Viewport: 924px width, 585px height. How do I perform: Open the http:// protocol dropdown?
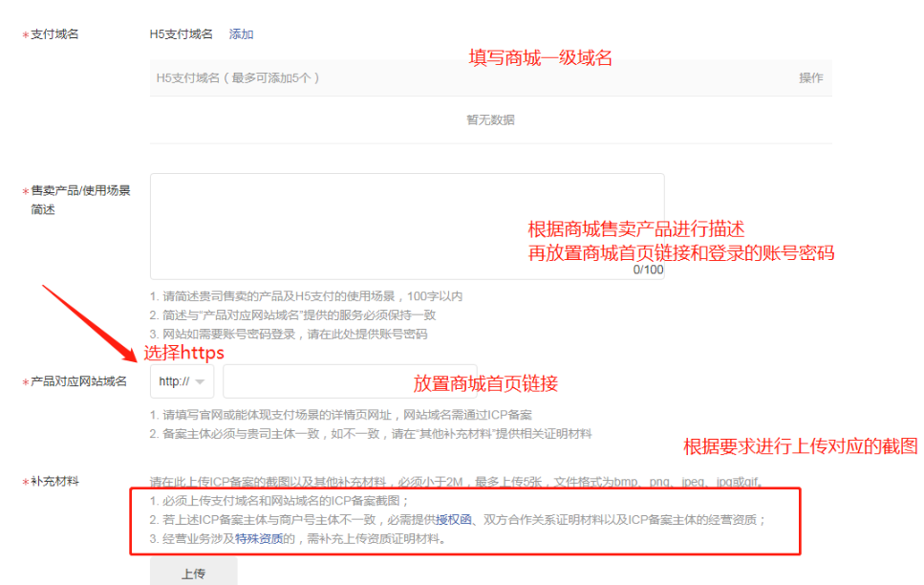pos(182,381)
